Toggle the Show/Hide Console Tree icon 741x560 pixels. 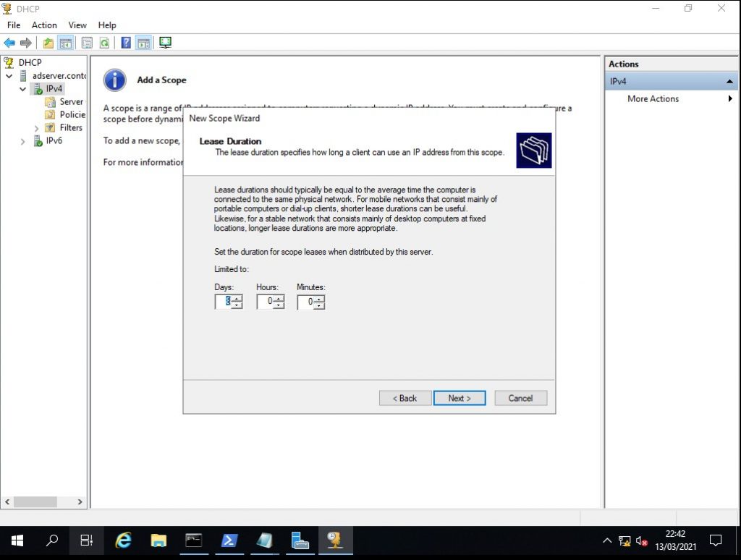tap(66, 43)
